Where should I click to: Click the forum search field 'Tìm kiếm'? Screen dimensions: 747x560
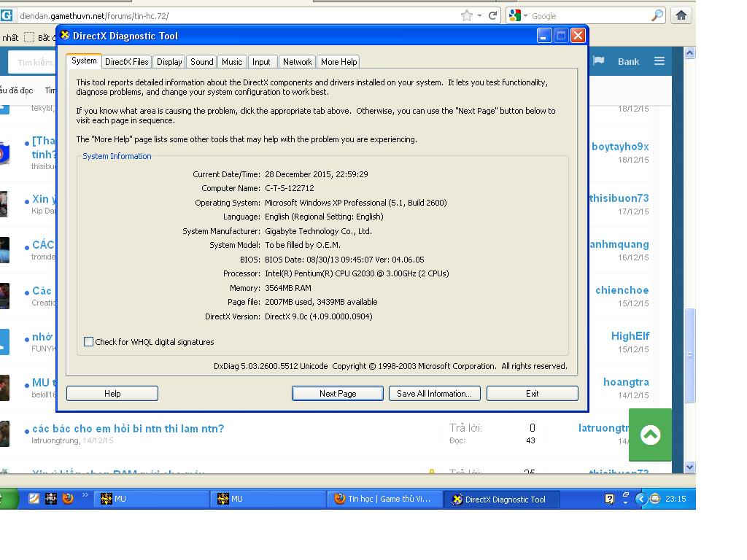pos(32,63)
